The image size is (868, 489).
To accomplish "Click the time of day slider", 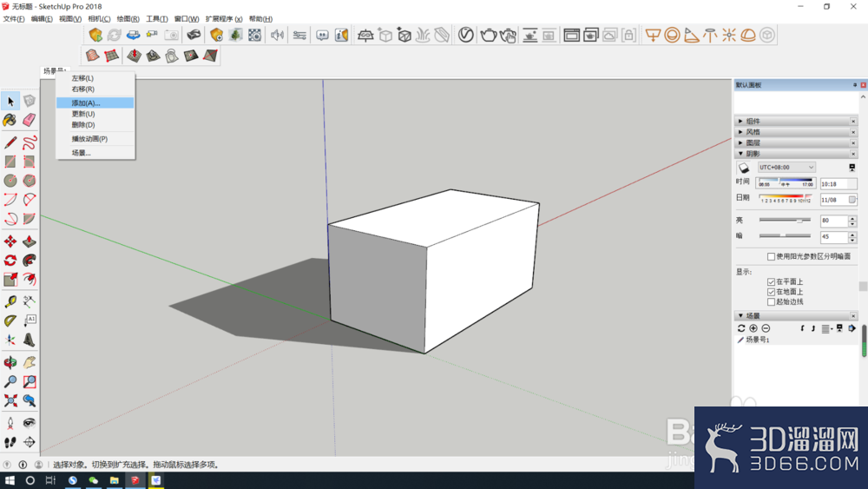I will (786, 182).
